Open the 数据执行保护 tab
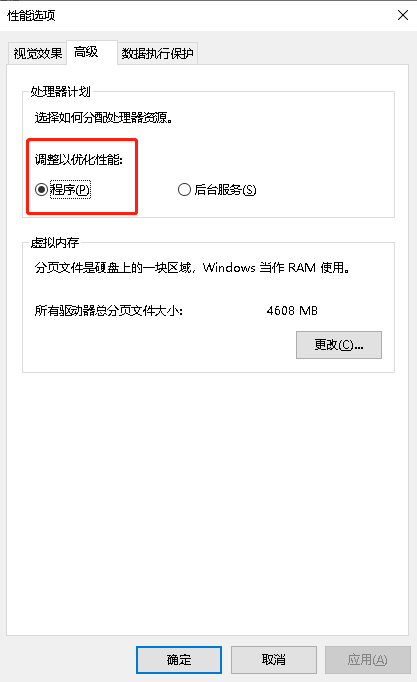The width and height of the screenshot is (417, 682). 157,53
